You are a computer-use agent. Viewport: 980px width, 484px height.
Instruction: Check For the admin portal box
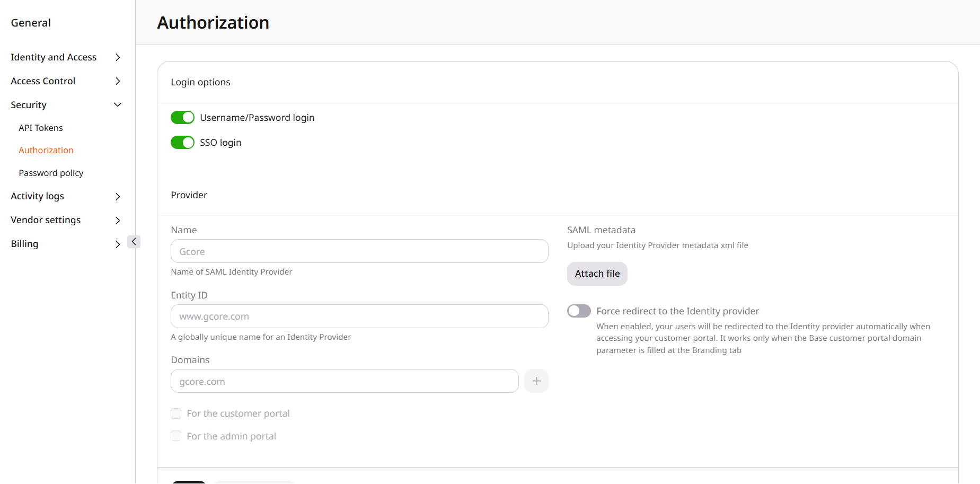176,436
